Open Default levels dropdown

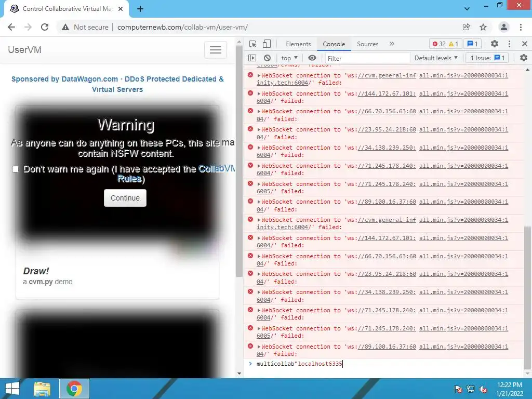tap(436, 58)
